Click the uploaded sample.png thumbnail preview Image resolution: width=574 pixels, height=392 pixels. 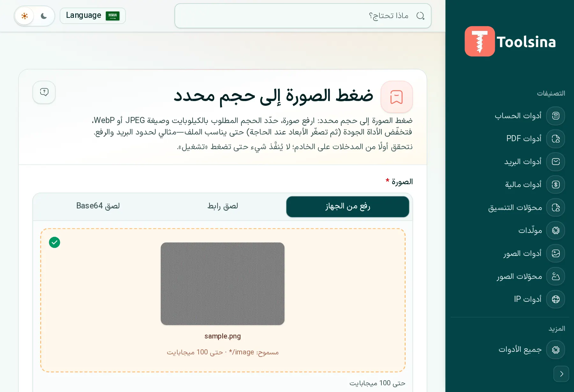223,284
